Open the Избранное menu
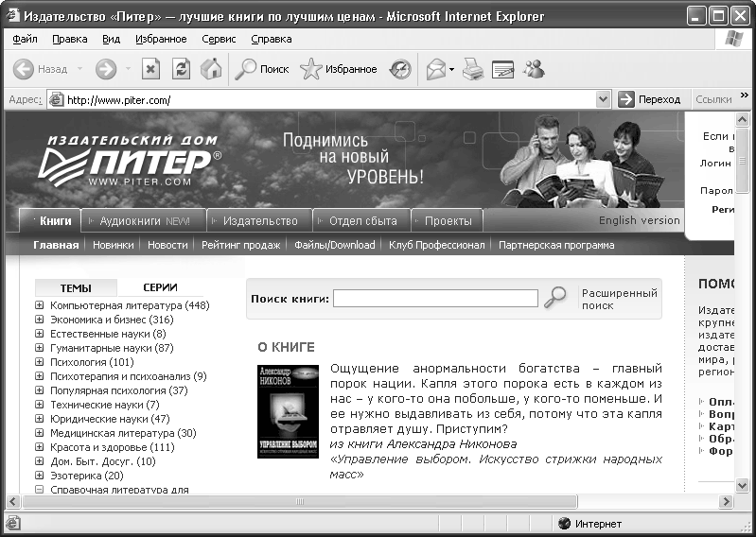 pyautogui.click(x=161, y=39)
